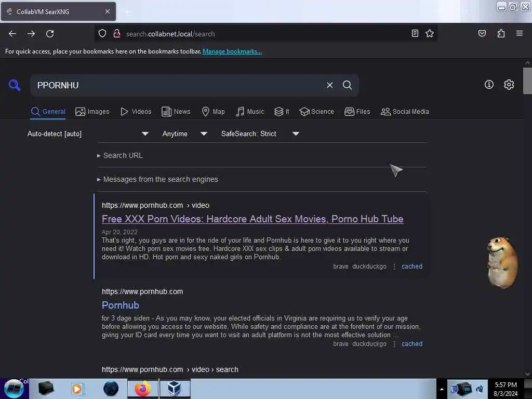Switch to the News tab
This screenshot has width=532, height=399.
click(176, 112)
